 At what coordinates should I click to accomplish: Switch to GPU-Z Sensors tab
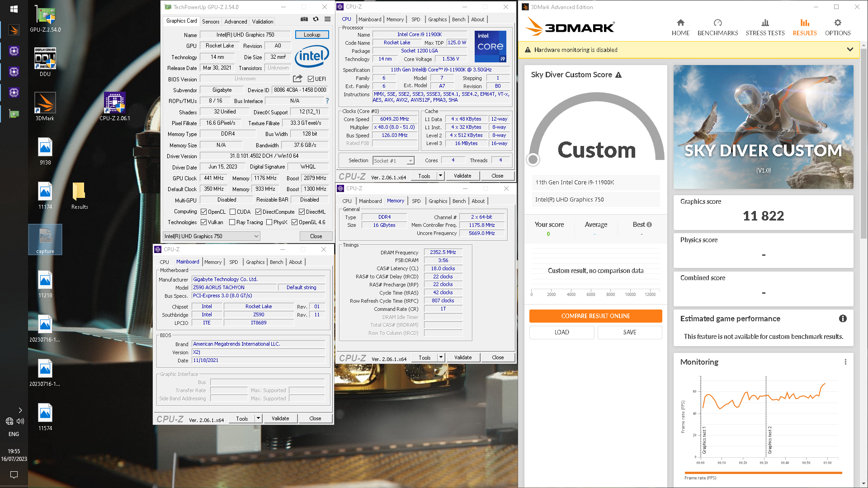click(211, 21)
